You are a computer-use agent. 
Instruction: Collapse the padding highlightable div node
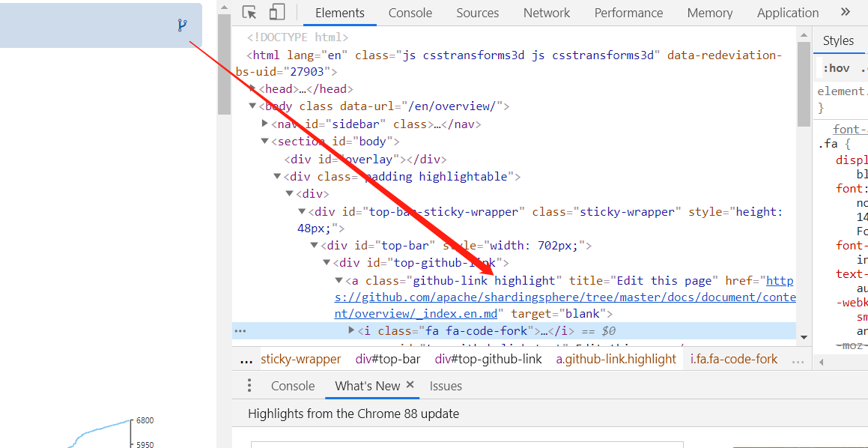click(x=277, y=176)
